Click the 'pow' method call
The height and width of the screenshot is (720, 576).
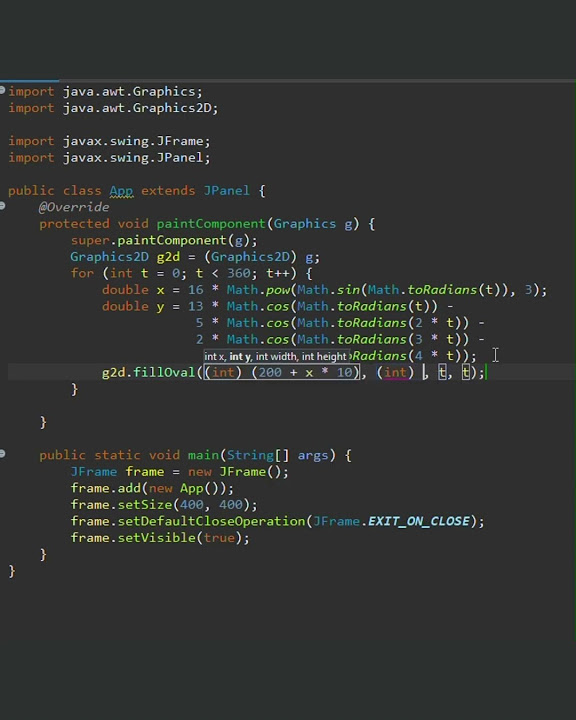[277, 290]
